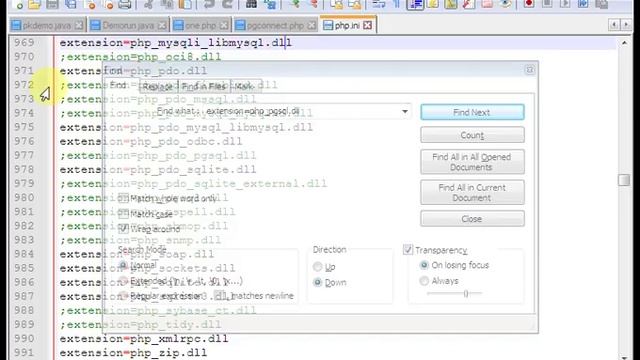Click the editor vertical scrollbar thumb

point(624,180)
